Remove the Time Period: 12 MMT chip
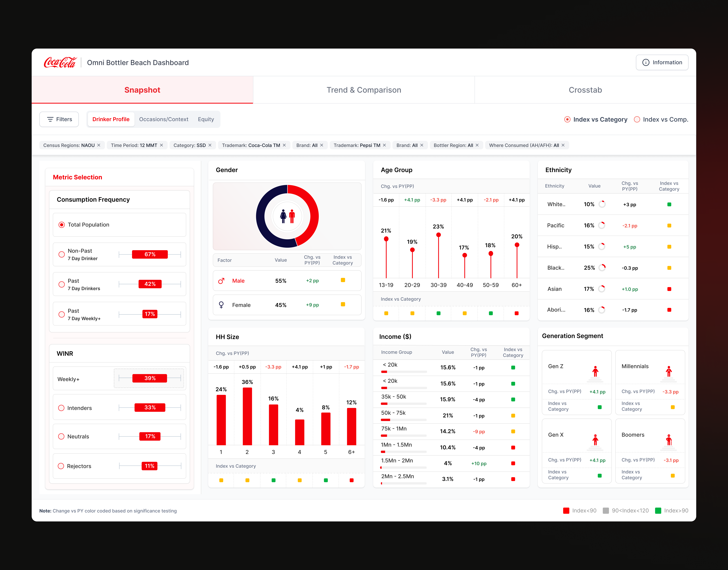 (x=161, y=145)
